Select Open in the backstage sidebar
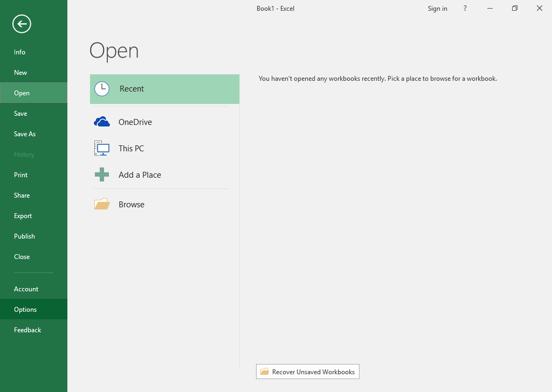Image resolution: width=552 pixels, height=392 pixels. click(x=33, y=93)
